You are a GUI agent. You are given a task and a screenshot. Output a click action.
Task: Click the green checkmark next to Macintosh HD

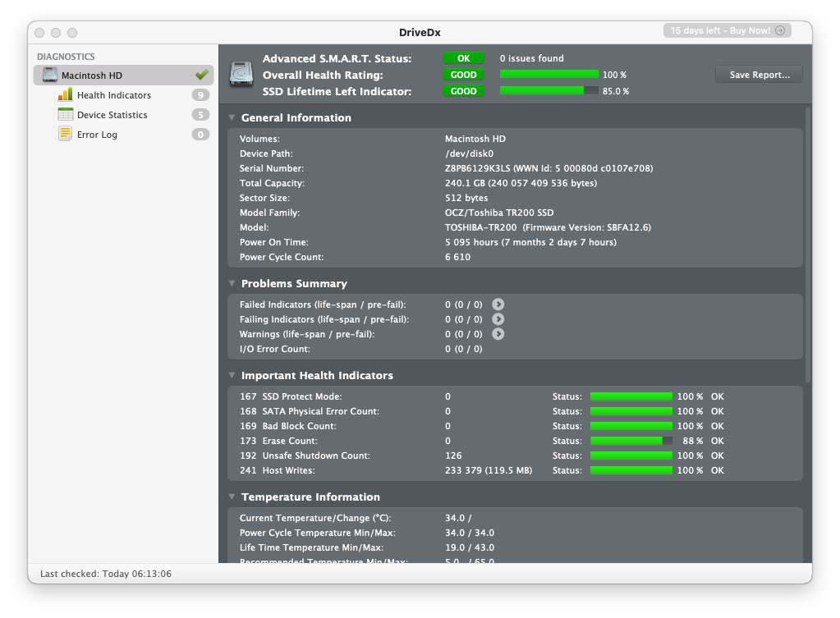(x=201, y=76)
